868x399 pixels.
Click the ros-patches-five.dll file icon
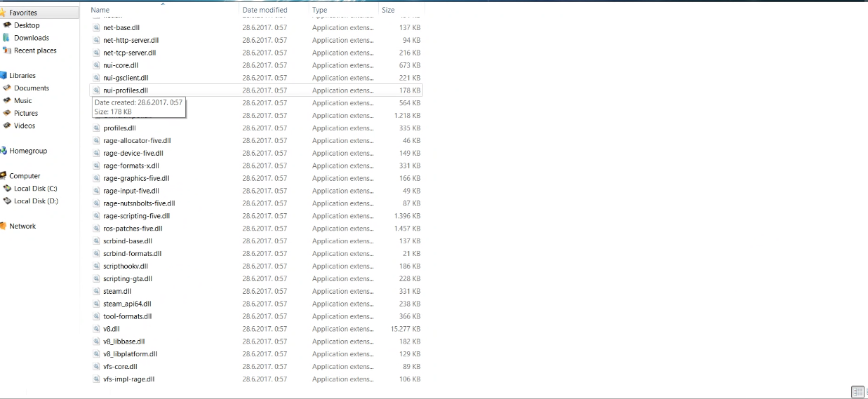(x=97, y=229)
